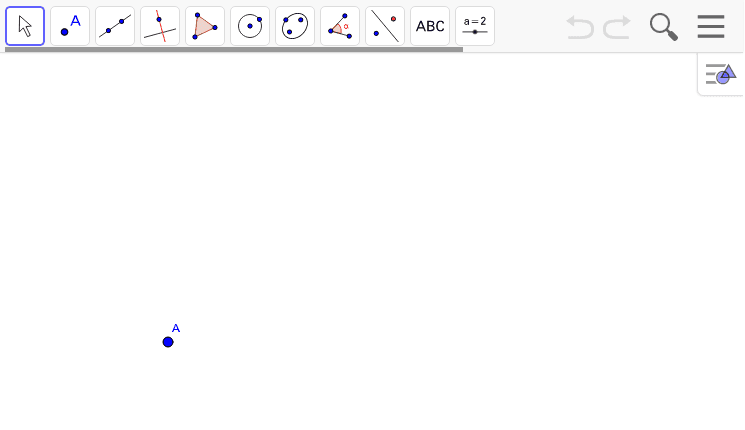Click the Undo arrow
The width and height of the screenshot is (745, 430).
(580, 27)
